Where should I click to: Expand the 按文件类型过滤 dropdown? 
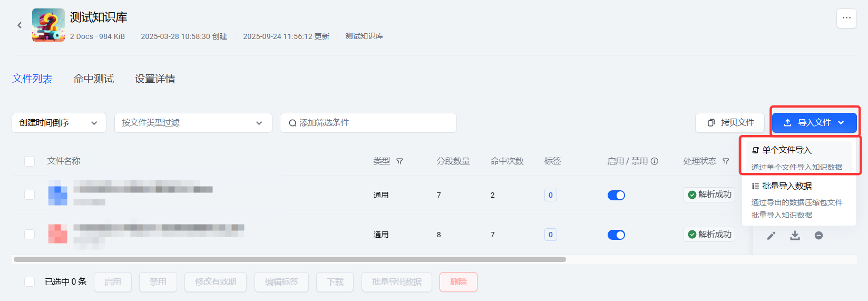point(193,123)
